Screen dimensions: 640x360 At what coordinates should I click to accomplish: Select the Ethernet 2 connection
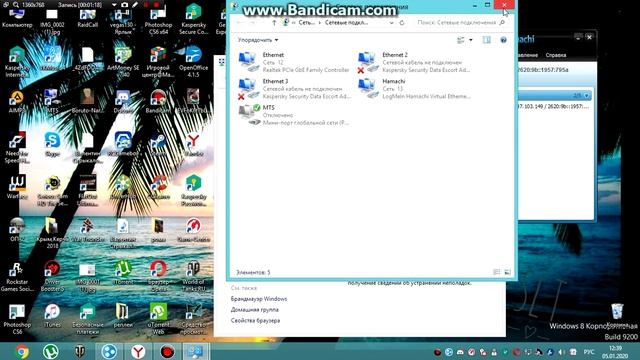click(414, 62)
